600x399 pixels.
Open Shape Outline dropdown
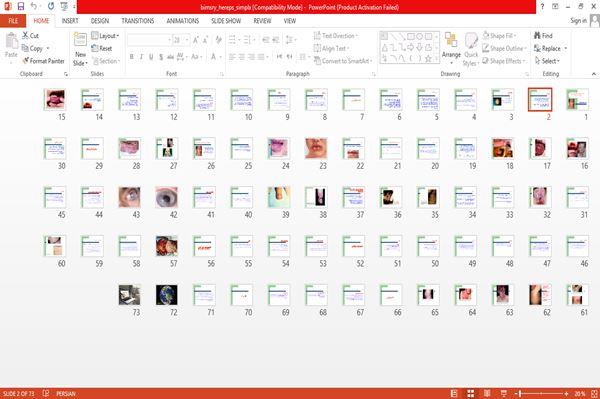tap(504, 48)
